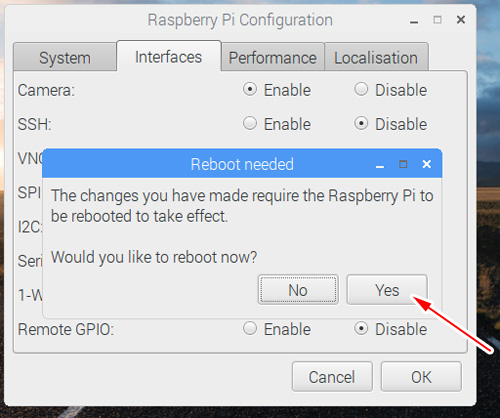Enable the SSH interface
Image resolution: width=500 pixels, height=418 pixels.
[x=250, y=123]
